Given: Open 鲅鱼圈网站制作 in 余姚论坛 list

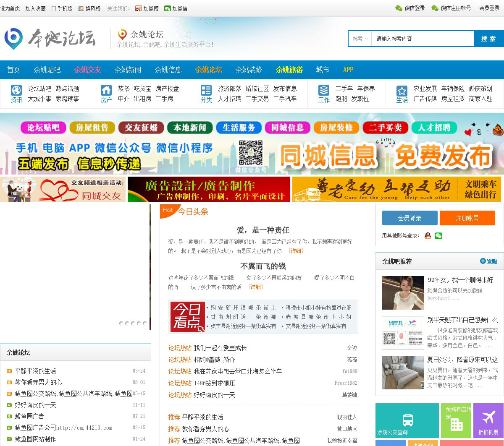Looking at the screenshot, I should click(x=35, y=439).
